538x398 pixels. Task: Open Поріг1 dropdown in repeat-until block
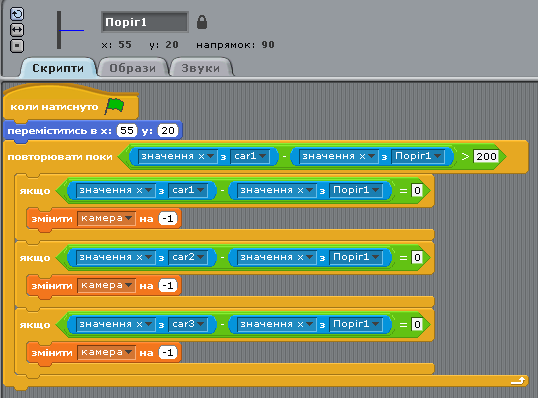click(418, 156)
